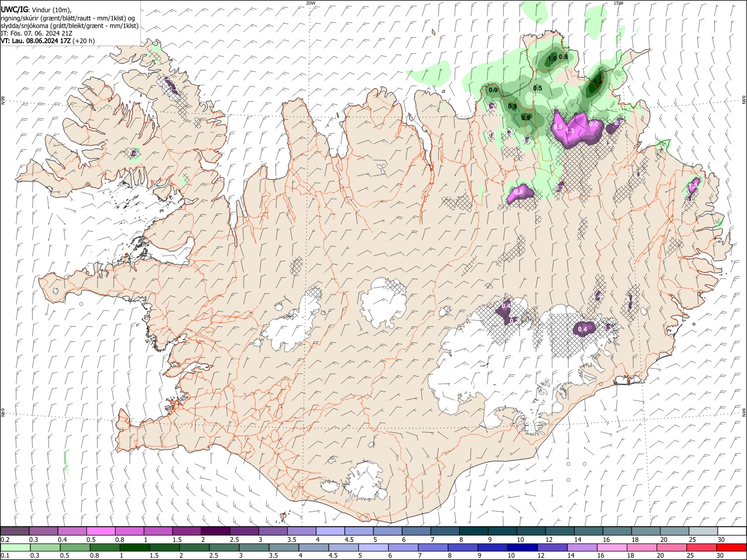Click the black "0.5" rain value on the map

pyautogui.click(x=537, y=89)
